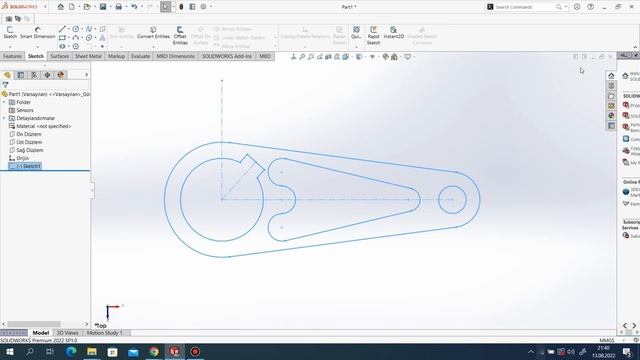Select the Slot sketch tool

coord(62,46)
